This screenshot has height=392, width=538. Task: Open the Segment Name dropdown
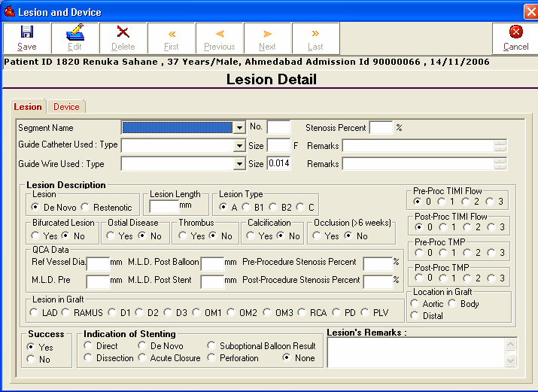(239, 128)
